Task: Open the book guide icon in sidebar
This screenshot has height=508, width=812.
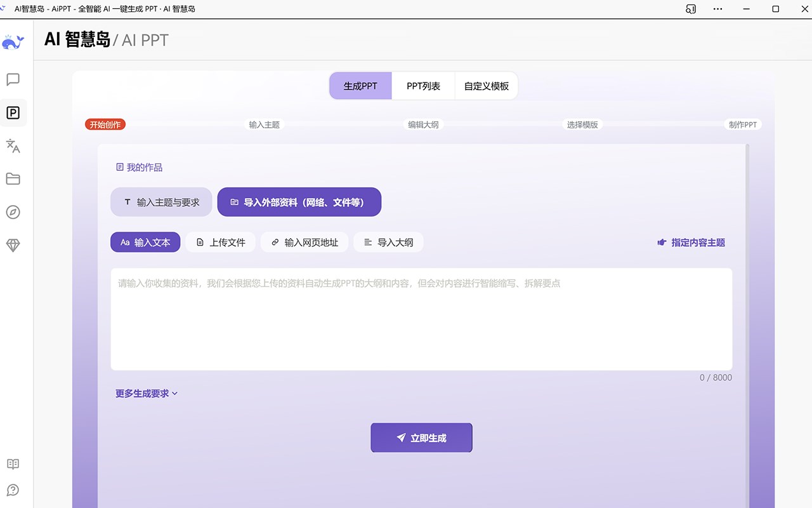Action: point(13,464)
